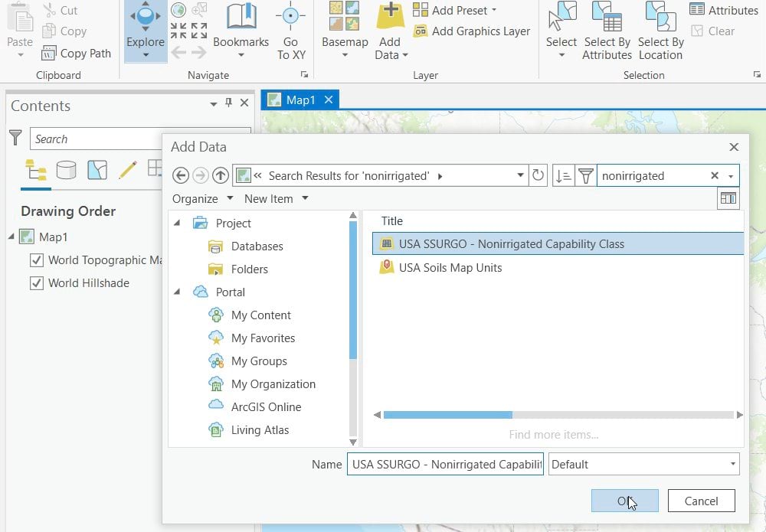Click the Back arrow in Add Data dialog

coord(181,175)
